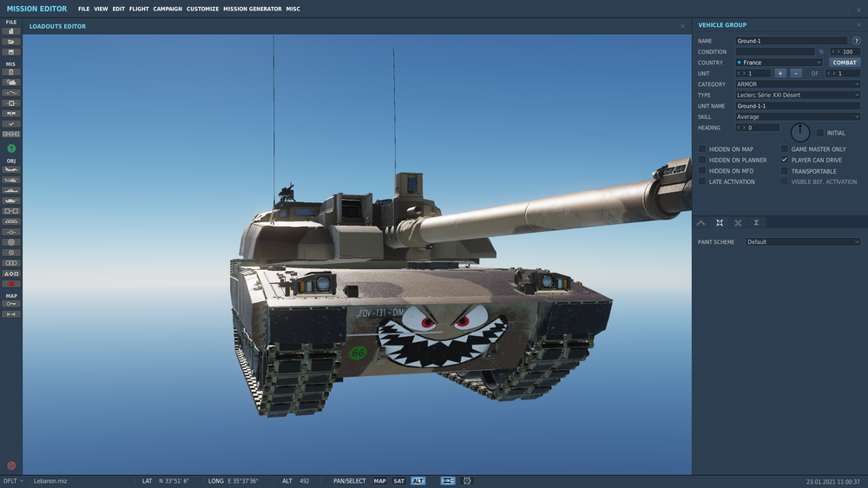Add a ship group
This screenshot has height=488, width=868.
(x=11, y=190)
